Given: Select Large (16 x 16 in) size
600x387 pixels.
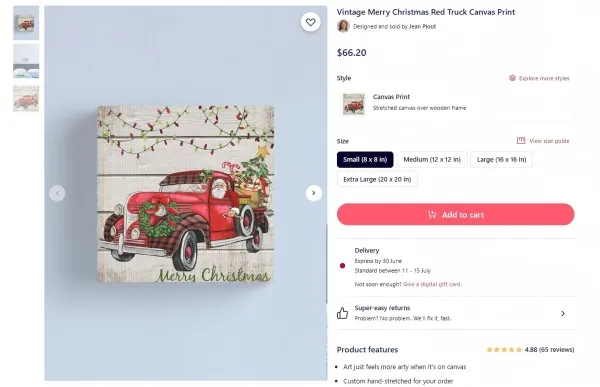Looking at the screenshot, I should 501,160.
